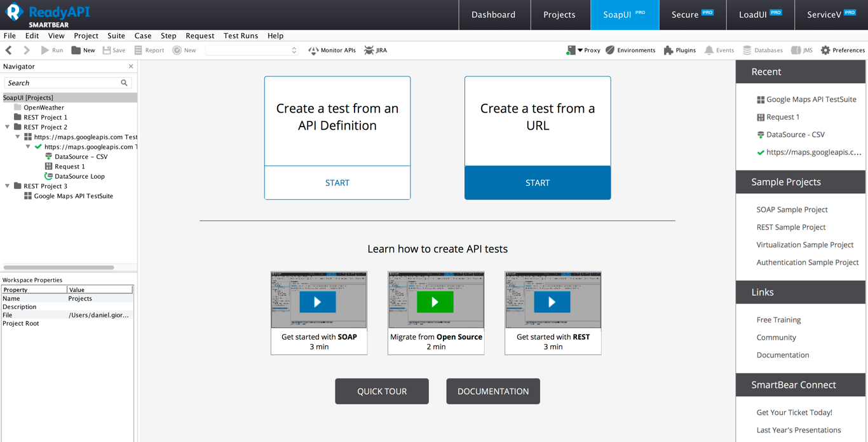Image resolution: width=868 pixels, height=442 pixels.
Task: Click the DOCUMENTATION button
Action: [493, 391]
